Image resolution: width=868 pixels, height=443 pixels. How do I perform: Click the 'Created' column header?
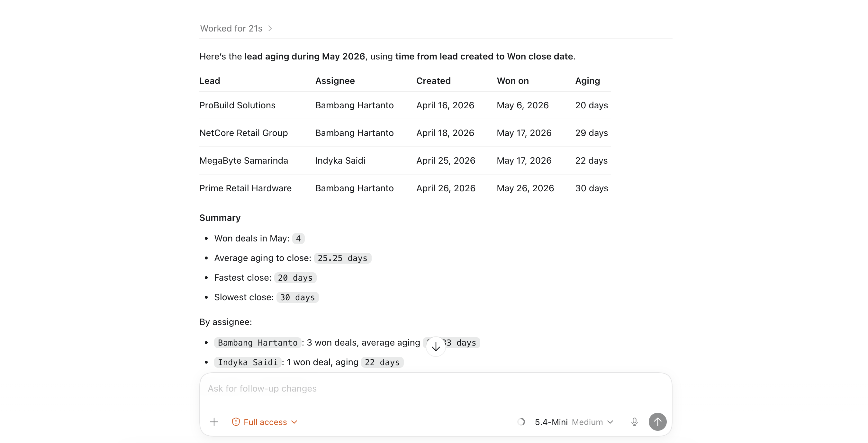[433, 81]
